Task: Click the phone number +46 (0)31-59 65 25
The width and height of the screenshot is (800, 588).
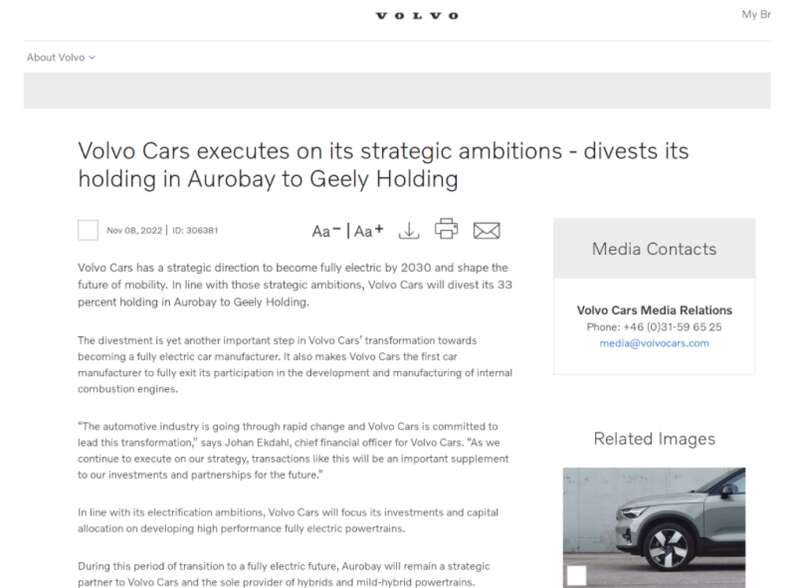Action: (x=654, y=327)
